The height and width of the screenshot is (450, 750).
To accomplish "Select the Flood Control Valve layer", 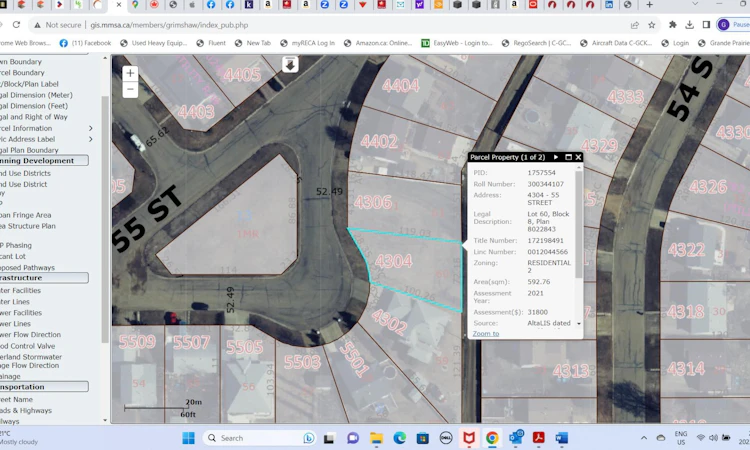I will point(27,346).
